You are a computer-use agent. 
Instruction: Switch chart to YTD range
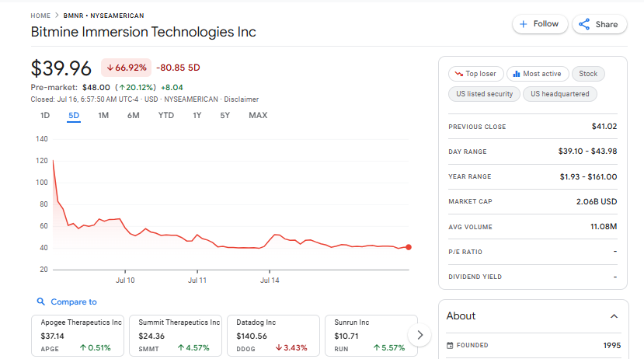point(166,116)
